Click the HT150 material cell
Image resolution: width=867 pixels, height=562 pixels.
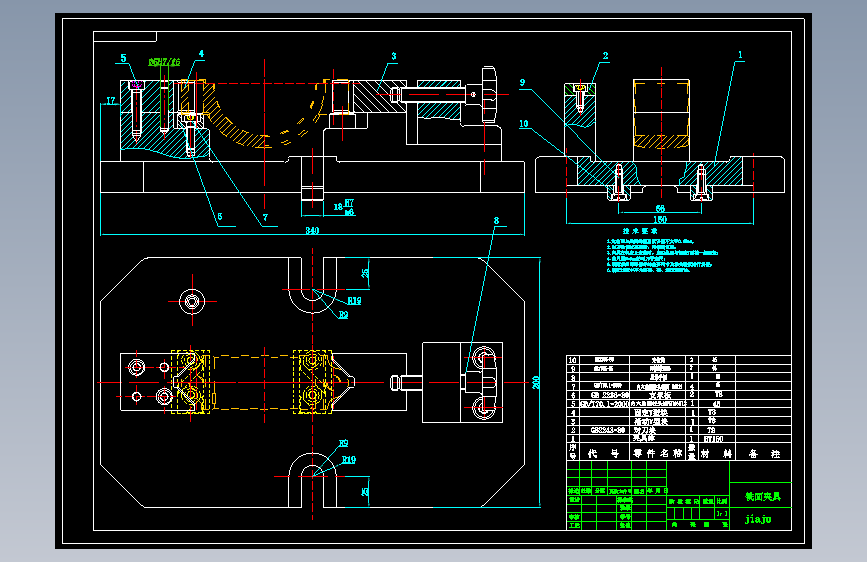(713, 439)
